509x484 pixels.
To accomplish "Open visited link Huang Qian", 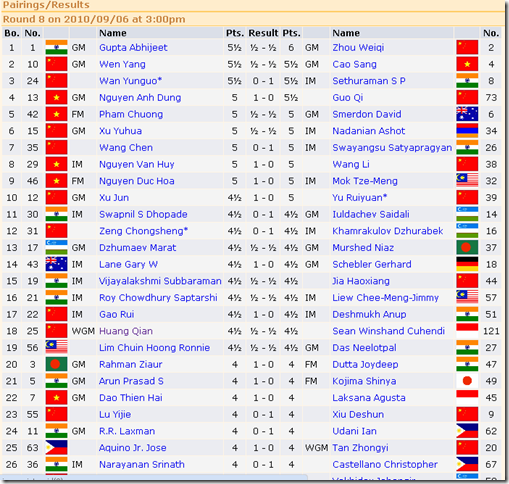I will [x=126, y=331].
